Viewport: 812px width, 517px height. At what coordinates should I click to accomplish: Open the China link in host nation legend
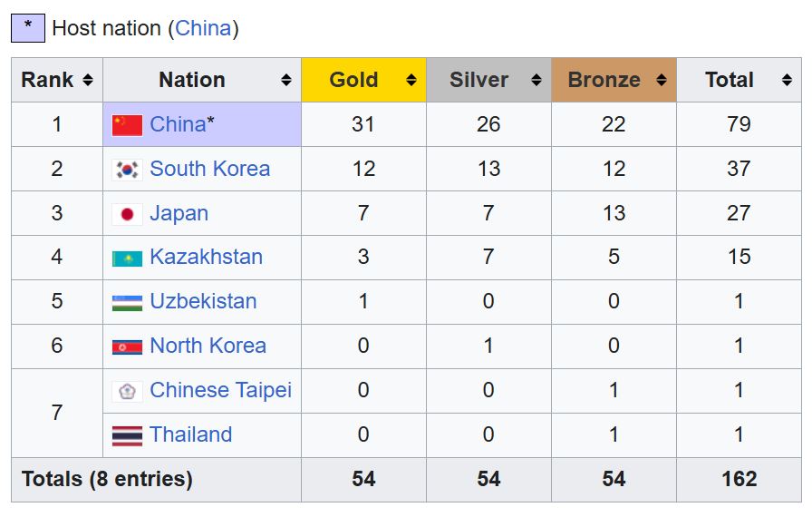click(203, 28)
